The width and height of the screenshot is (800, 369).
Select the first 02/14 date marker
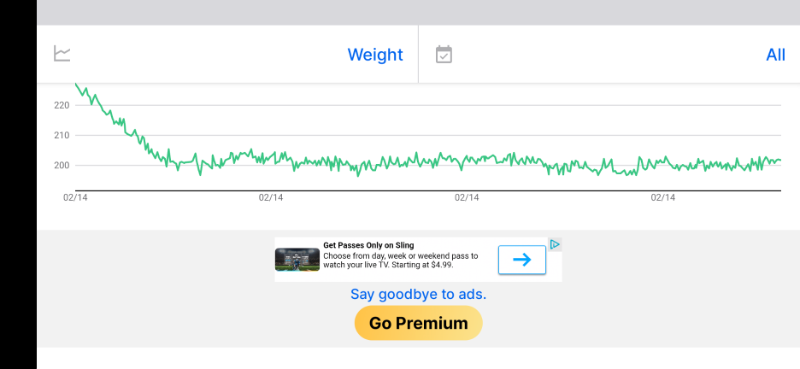coord(75,198)
